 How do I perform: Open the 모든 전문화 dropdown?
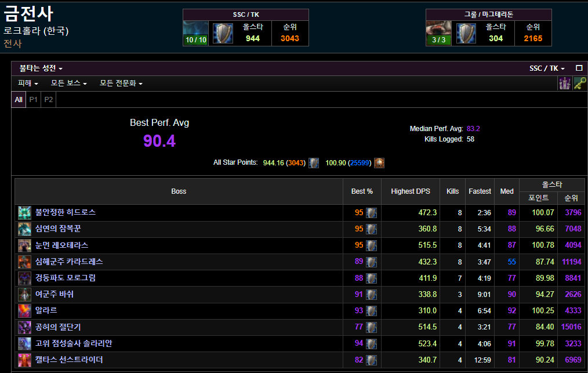[x=121, y=84]
